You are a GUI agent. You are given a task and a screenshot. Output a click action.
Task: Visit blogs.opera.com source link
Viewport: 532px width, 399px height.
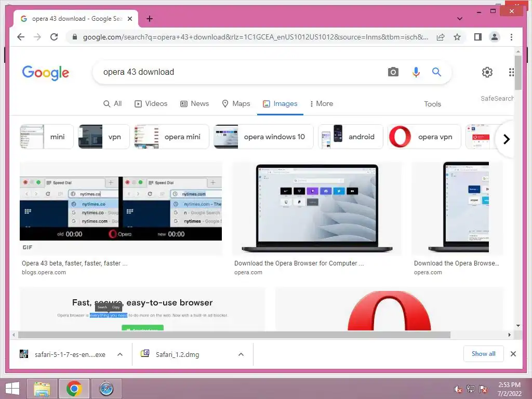[x=44, y=272]
